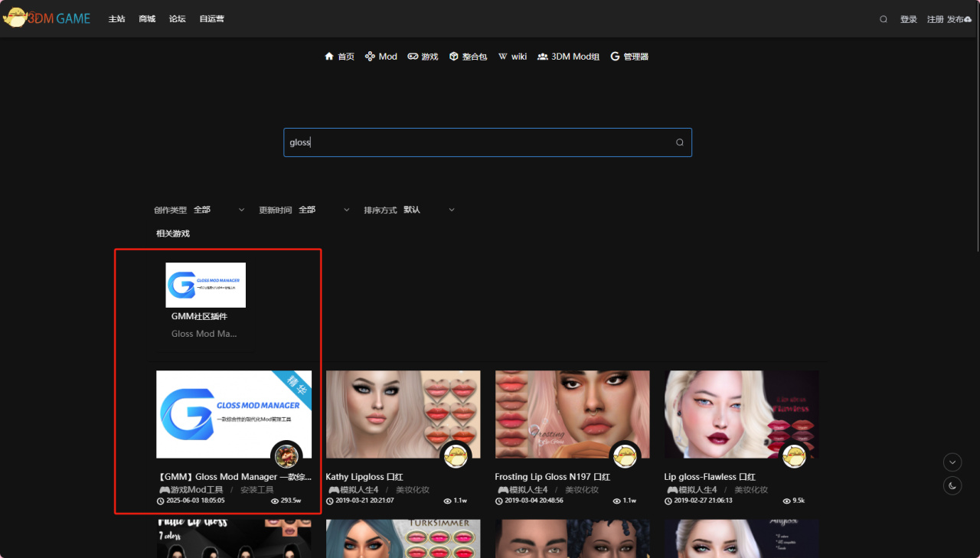Image resolution: width=980 pixels, height=558 pixels.
Task: Click the 登录 login link
Action: pos(909,19)
